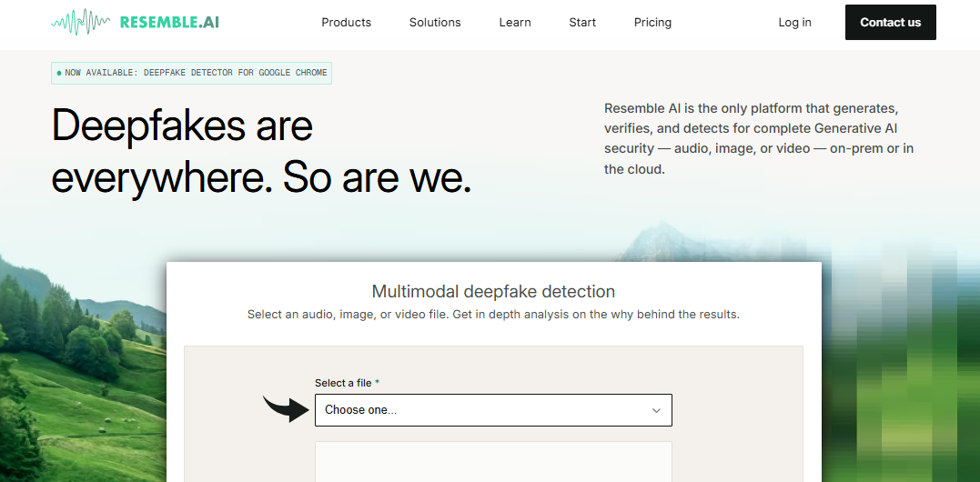Click the Log in link
Image resolution: width=980 pixels, height=482 pixels.
795,23
